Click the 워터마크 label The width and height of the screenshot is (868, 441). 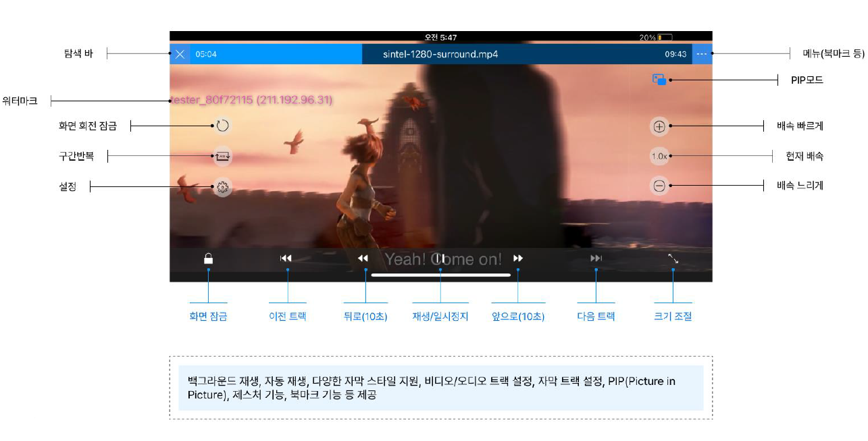pos(20,101)
